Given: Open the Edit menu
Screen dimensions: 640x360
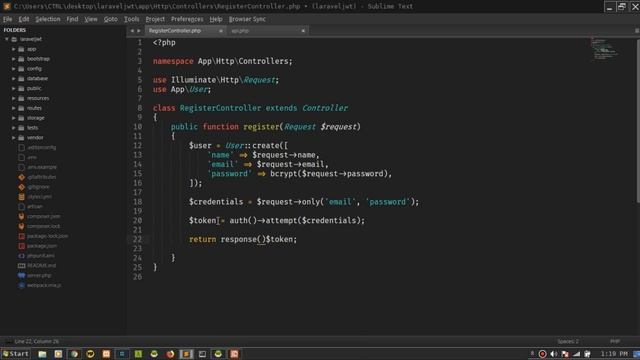Looking at the screenshot, I should pos(24,19).
